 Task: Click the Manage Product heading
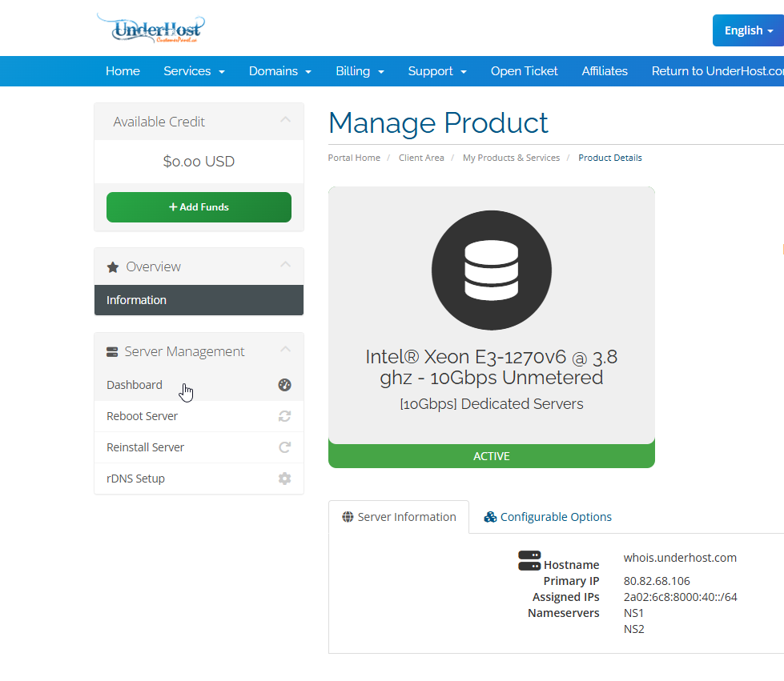tap(438, 123)
